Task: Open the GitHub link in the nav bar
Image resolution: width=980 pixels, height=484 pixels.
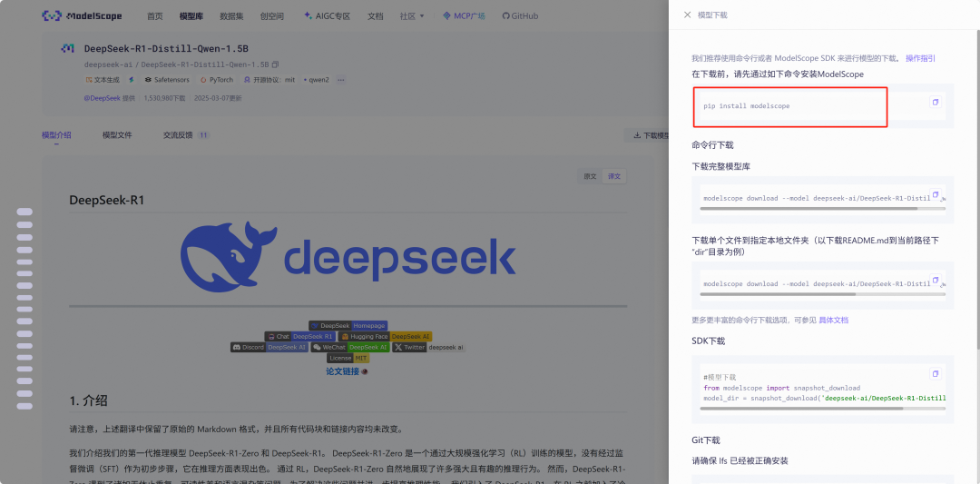Action: pos(520,16)
